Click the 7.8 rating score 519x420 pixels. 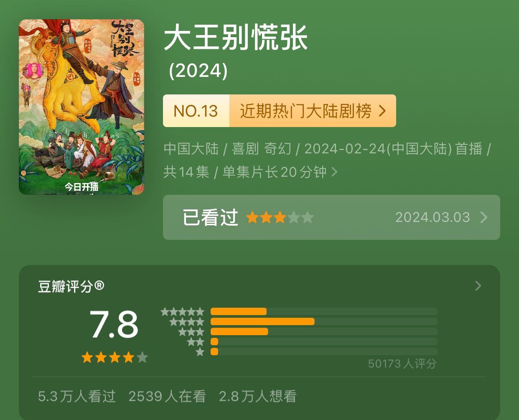pyautogui.click(x=114, y=325)
